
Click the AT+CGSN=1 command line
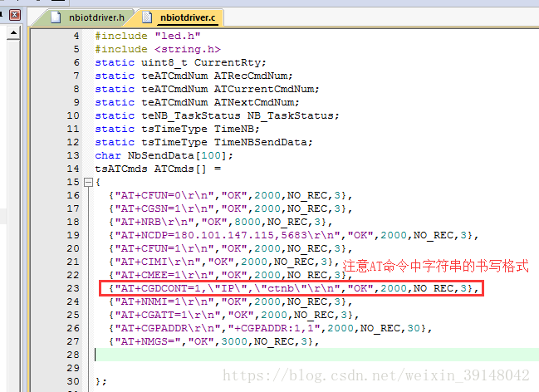point(230,208)
